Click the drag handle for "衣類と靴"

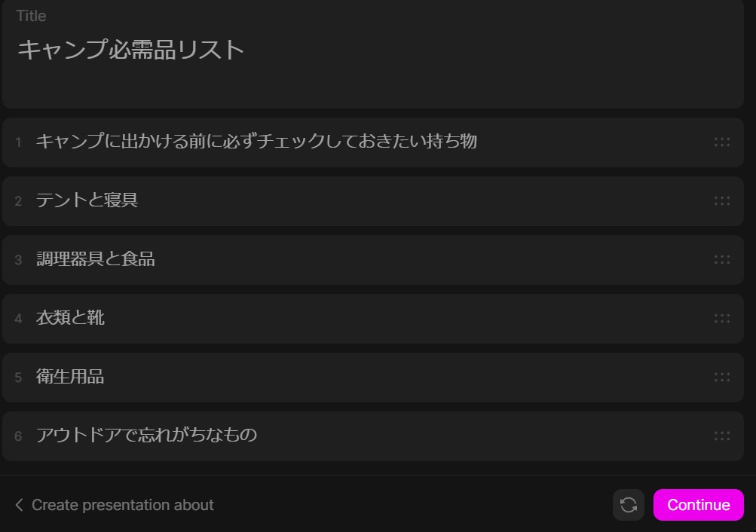click(722, 318)
